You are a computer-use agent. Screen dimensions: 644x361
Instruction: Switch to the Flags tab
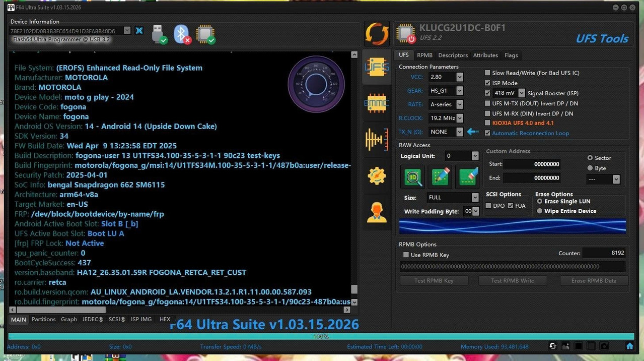tap(511, 55)
